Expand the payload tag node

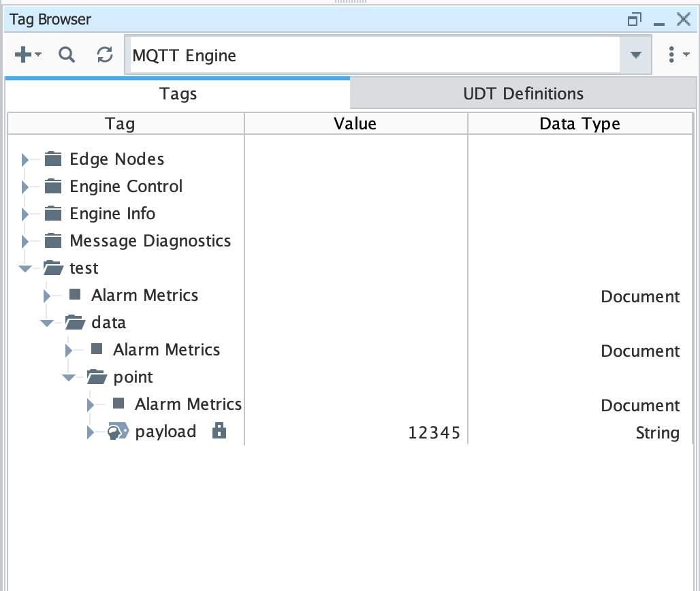pos(91,432)
